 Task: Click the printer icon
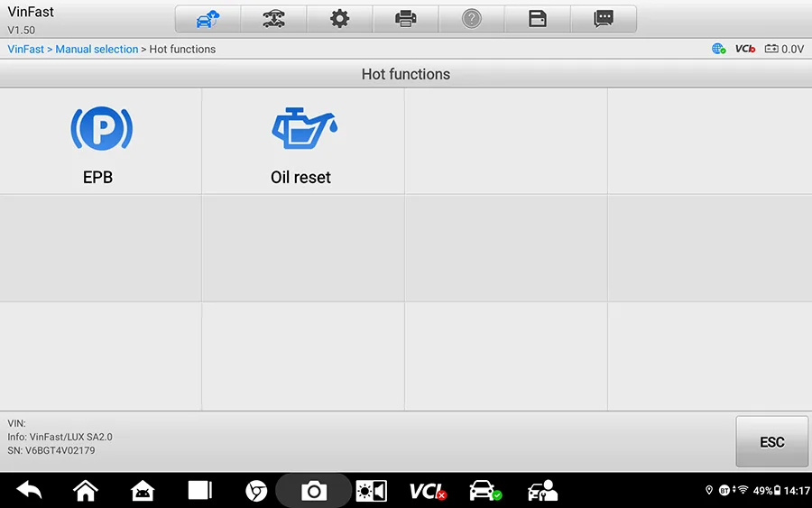click(x=405, y=19)
